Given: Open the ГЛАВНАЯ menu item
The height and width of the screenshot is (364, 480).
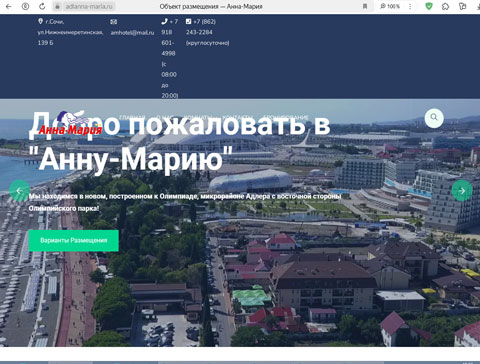Looking at the screenshot, I should pyautogui.click(x=132, y=117).
